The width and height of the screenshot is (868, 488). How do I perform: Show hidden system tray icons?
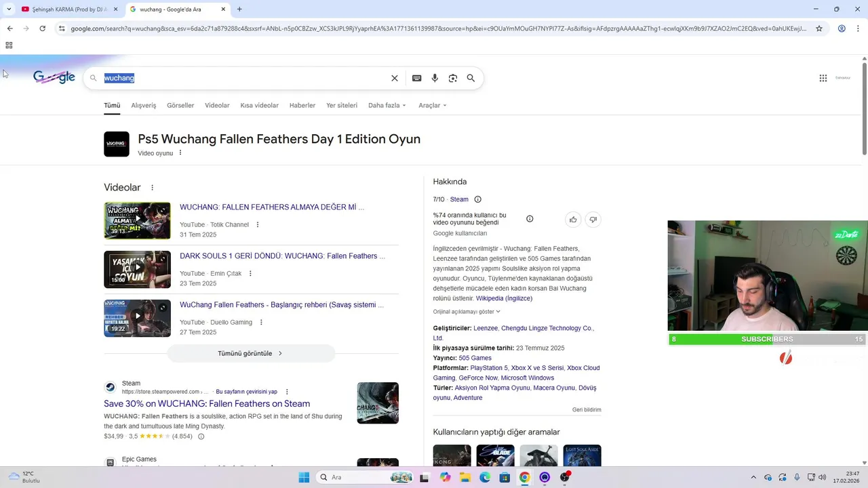point(753,477)
